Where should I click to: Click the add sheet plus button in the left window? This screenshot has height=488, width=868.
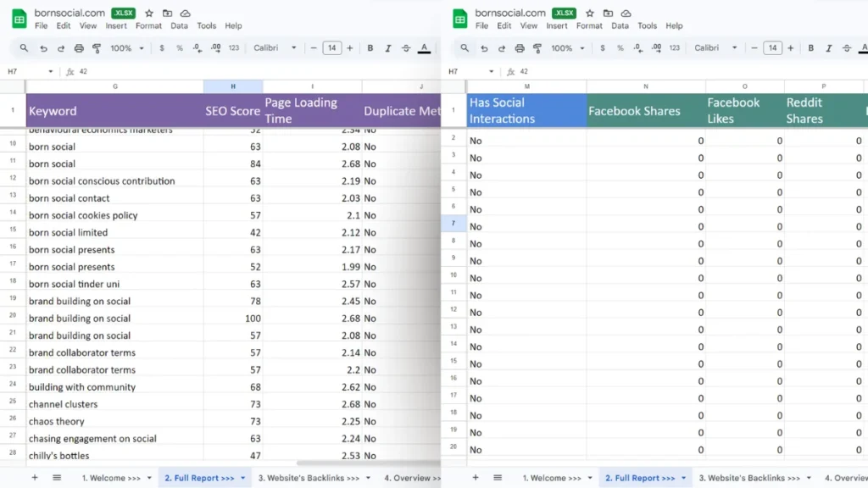click(35, 478)
